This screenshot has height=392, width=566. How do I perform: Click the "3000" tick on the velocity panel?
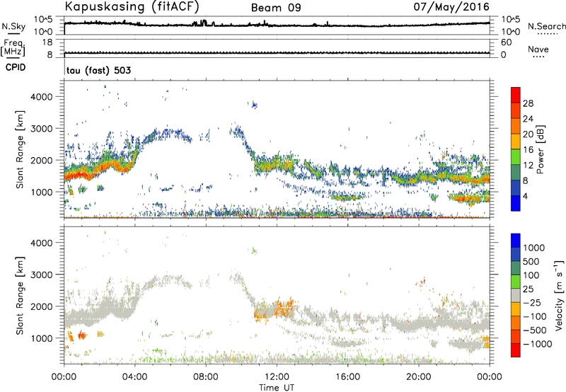click(x=42, y=275)
